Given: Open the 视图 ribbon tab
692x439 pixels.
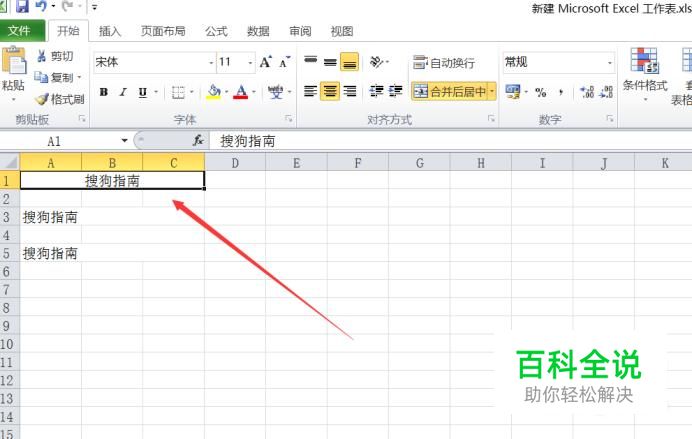Looking at the screenshot, I should tap(342, 31).
